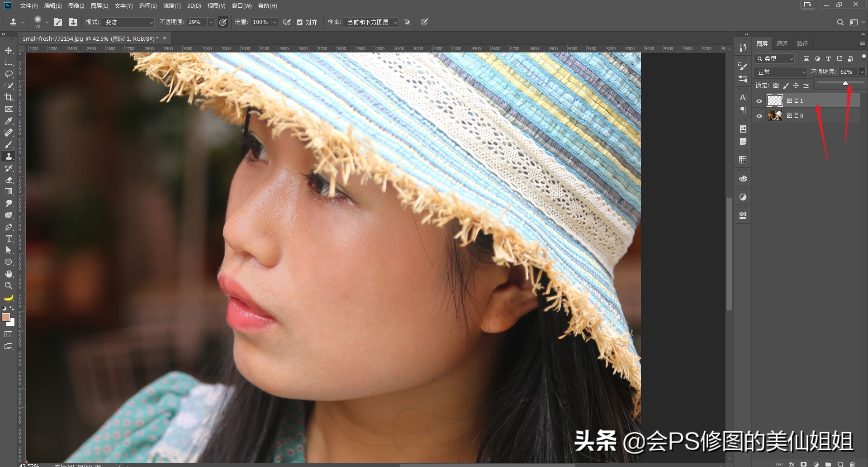Click the Delete Layer trash icon
The width and height of the screenshot is (868, 467).
click(x=853, y=464)
